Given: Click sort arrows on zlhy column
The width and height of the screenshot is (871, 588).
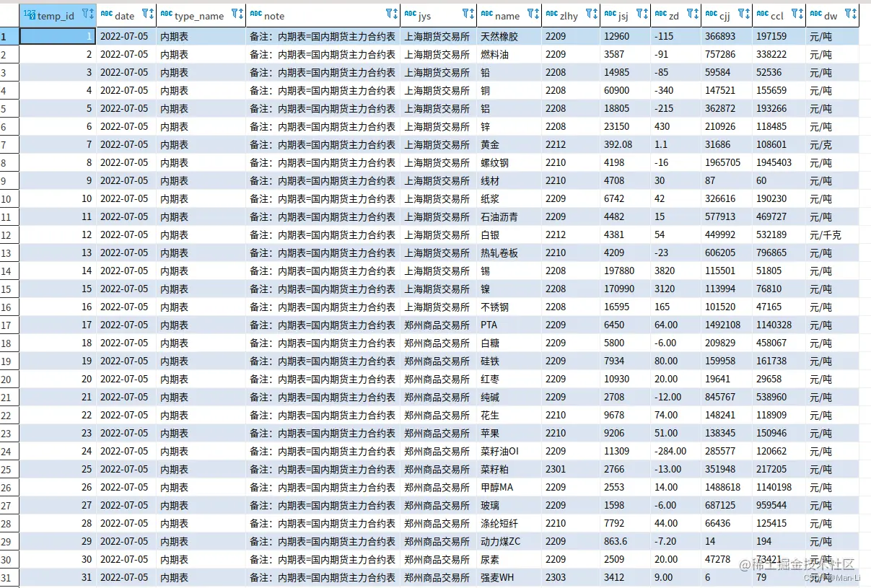Looking at the screenshot, I should [x=595, y=14].
